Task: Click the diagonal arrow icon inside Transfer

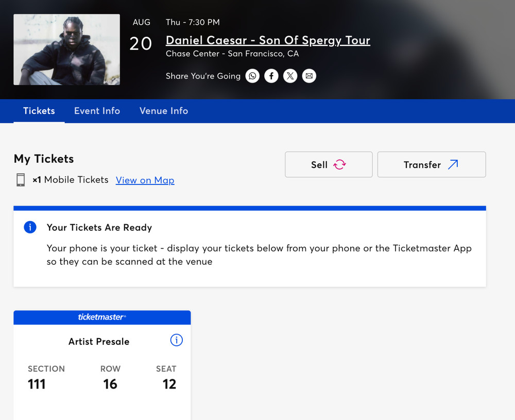Action: 453,164
